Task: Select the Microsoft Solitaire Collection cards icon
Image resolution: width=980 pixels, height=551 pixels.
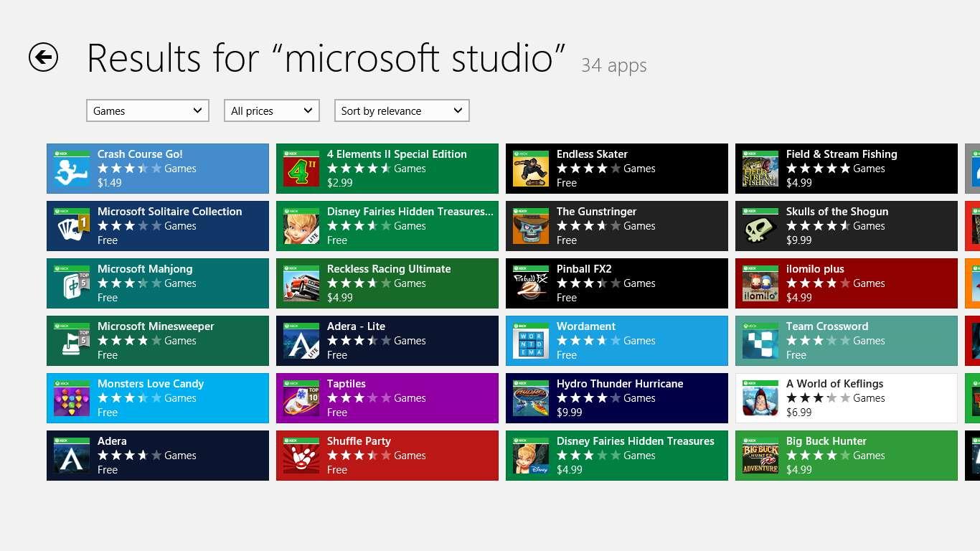Action: pos(72,226)
